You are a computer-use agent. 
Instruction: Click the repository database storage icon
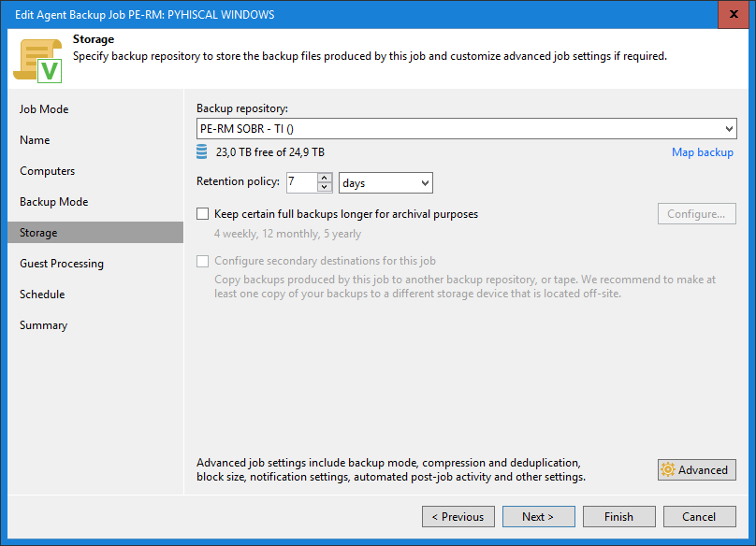point(202,151)
